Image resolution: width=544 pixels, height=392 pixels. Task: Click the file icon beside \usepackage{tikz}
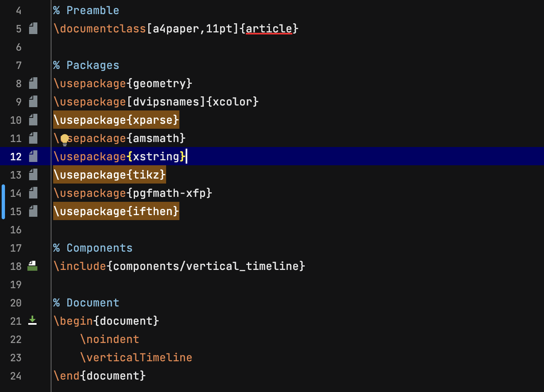(33, 174)
